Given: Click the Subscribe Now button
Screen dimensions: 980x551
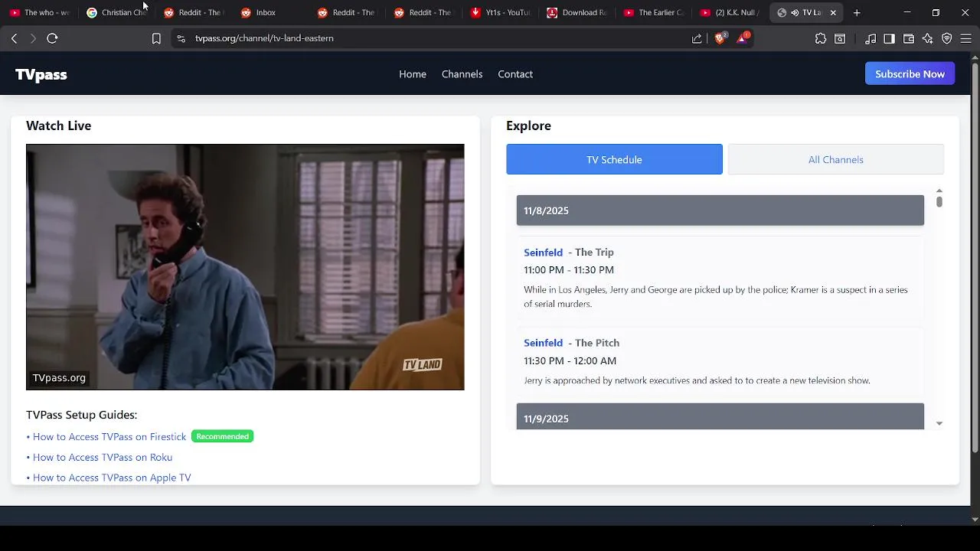Looking at the screenshot, I should pos(910,74).
